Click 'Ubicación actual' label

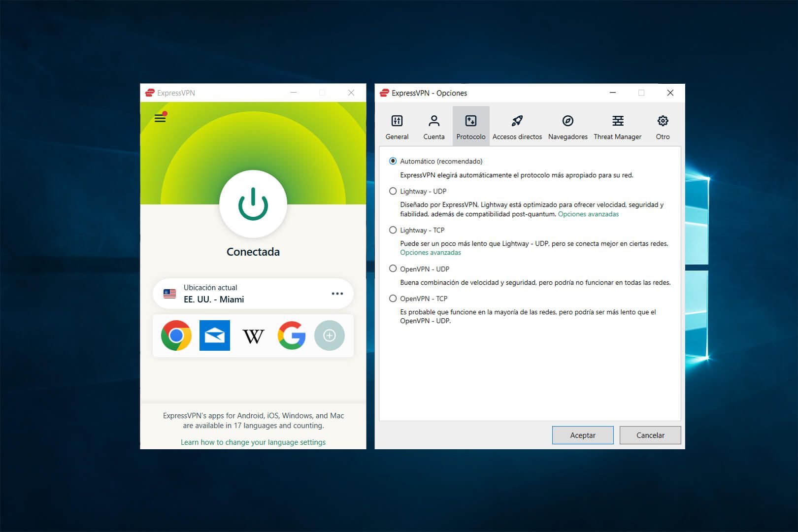coord(210,288)
